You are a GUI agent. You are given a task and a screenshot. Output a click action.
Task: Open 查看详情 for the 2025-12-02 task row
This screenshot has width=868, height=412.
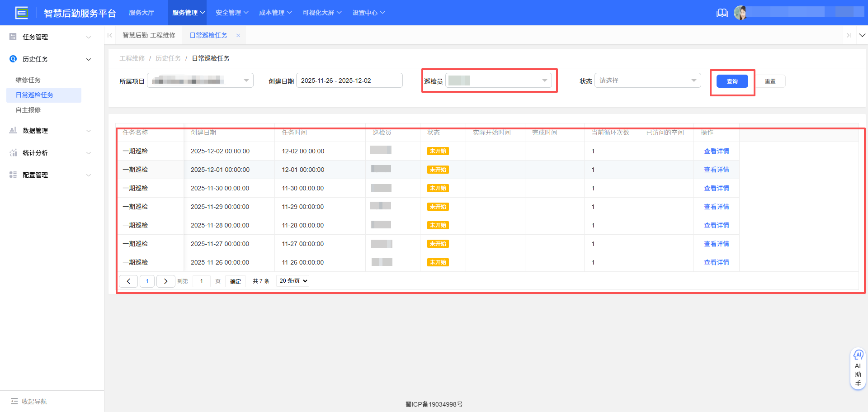(717, 151)
